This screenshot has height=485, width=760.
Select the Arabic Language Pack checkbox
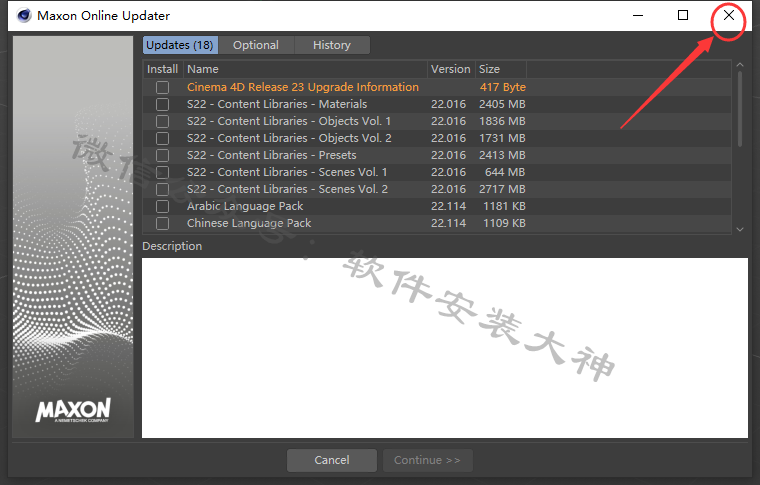click(x=162, y=206)
